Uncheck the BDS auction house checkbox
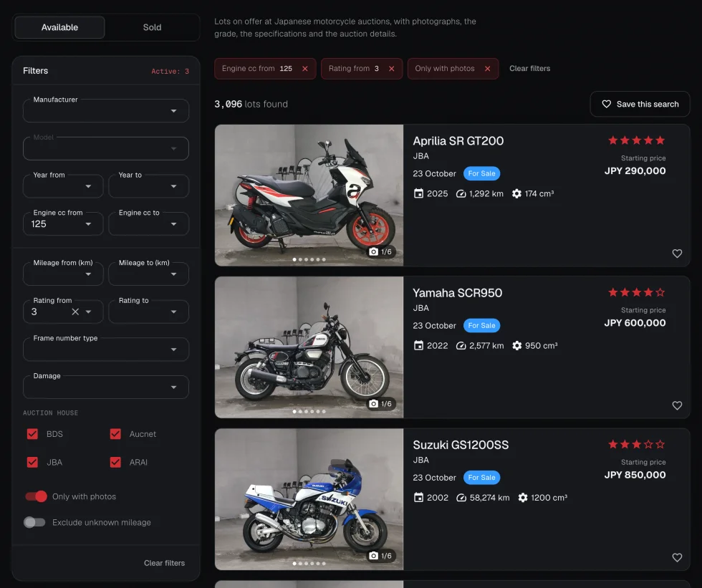 click(32, 434)
